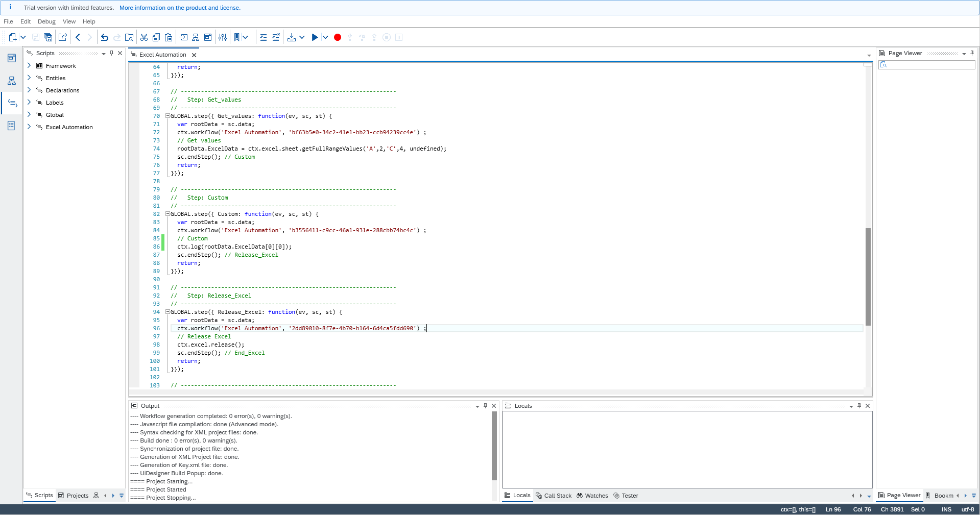Click the Paste clipboard icon

point(169,37)
